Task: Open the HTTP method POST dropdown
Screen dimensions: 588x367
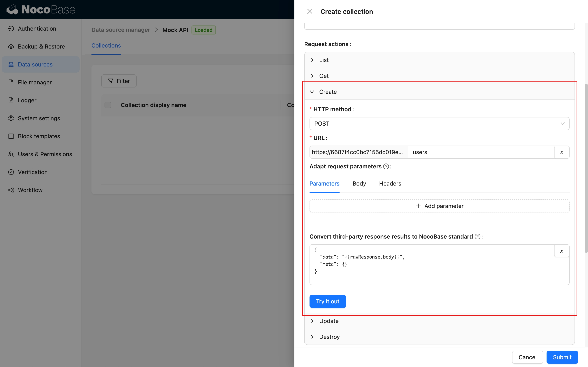Action: (439, 124)
